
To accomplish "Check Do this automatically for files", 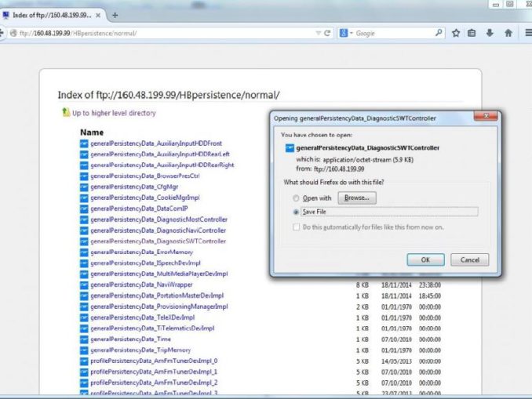I will 296,227.
